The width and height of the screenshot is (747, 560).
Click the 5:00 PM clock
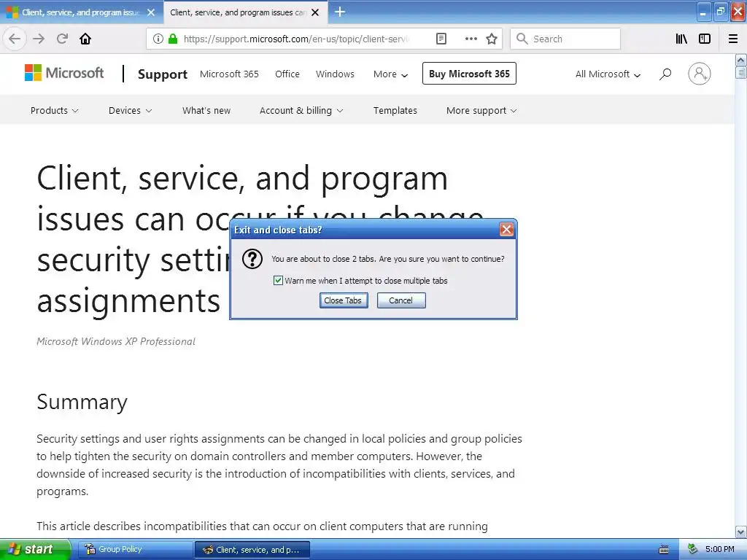(720, 550)
